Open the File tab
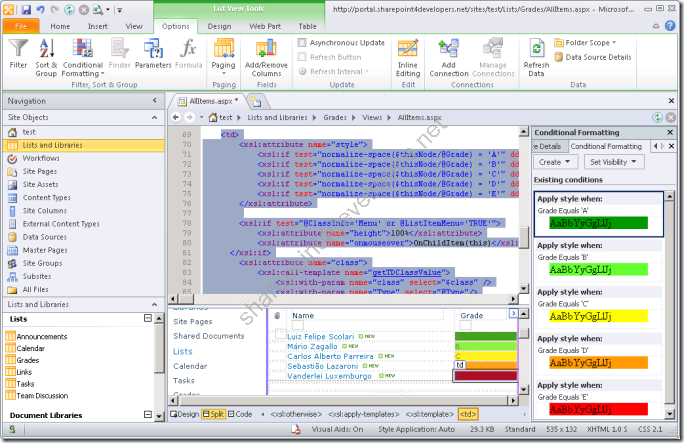The width and height of the screenshot is (684, 443). (x=21, y=26)
